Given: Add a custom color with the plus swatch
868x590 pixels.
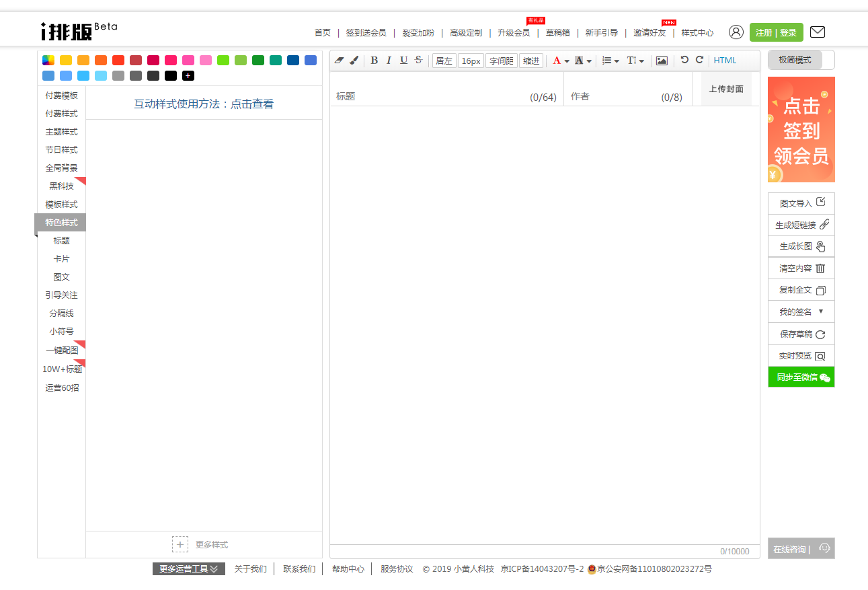Looking at the screenshot, I should 188,76.
